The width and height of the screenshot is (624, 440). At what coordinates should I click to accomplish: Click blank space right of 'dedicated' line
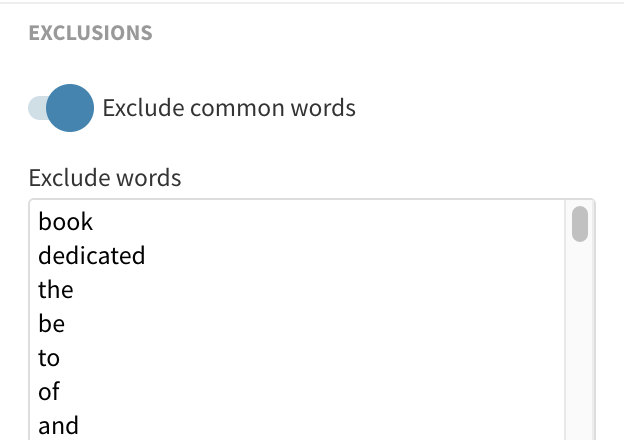click(x=350, y=256)
